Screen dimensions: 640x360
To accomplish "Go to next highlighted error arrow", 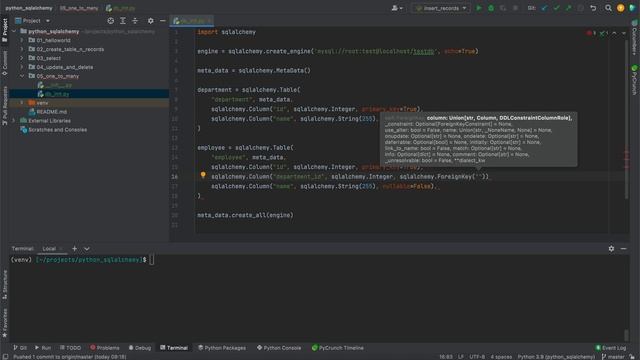I will pyautogui.click(x=623, y=33).
